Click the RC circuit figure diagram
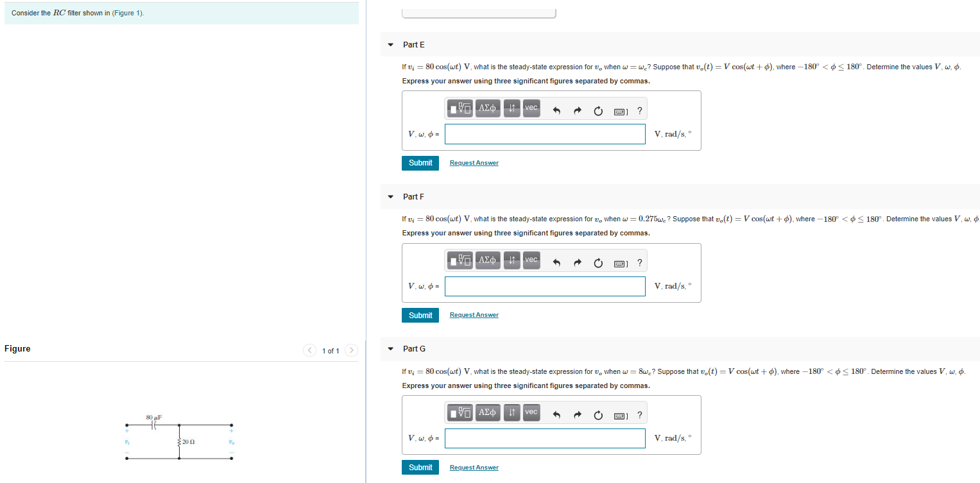The image size is (980, 483). pos(179,437)
